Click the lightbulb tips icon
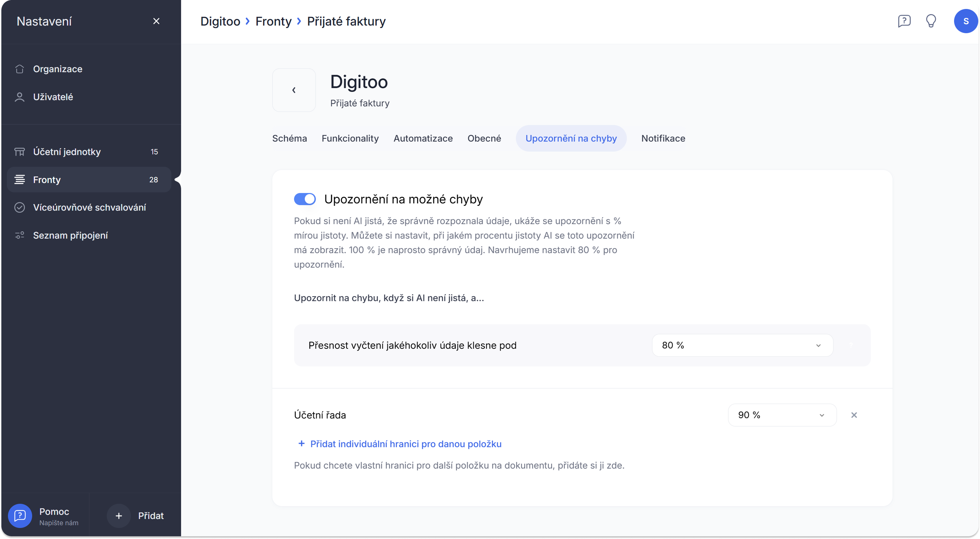The image size is (980, 539). tap(931, 21)
